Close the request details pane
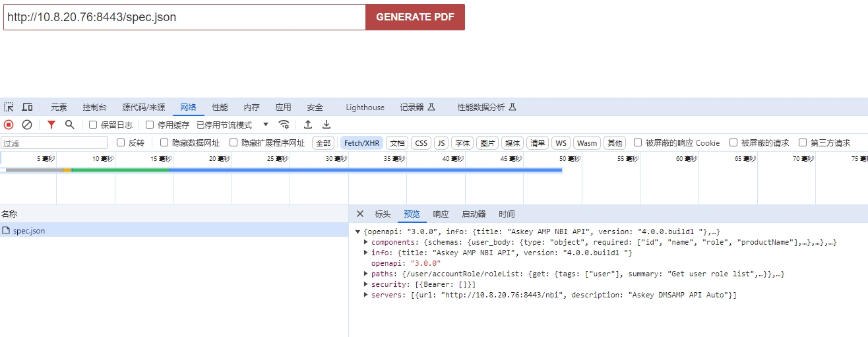The width and height of the screenshot is (868, 337). click(x=360, y=214)
